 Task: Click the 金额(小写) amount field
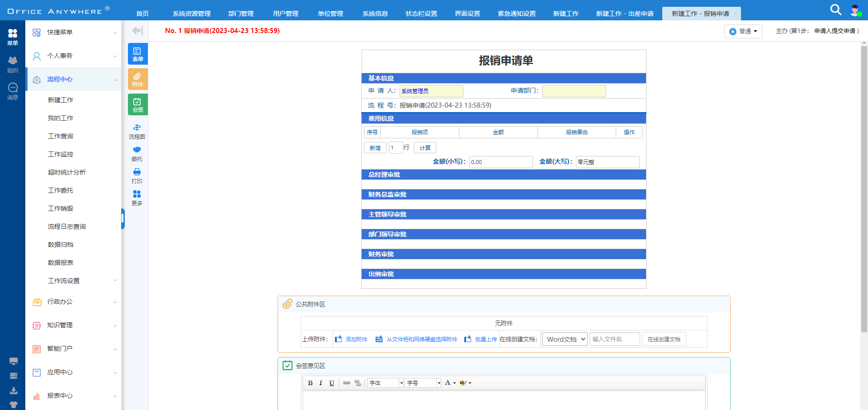[x=501, y=162]
